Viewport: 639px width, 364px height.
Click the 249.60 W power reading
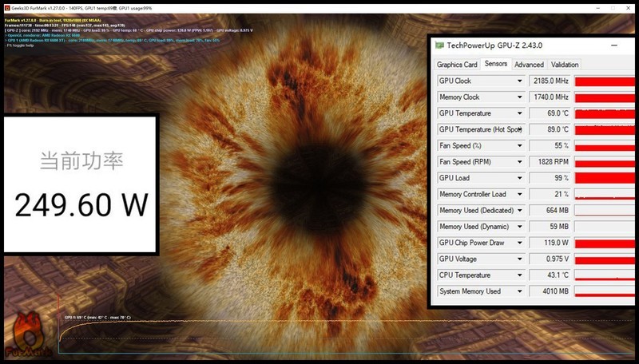pyautogui.click(x=81, y=204)
